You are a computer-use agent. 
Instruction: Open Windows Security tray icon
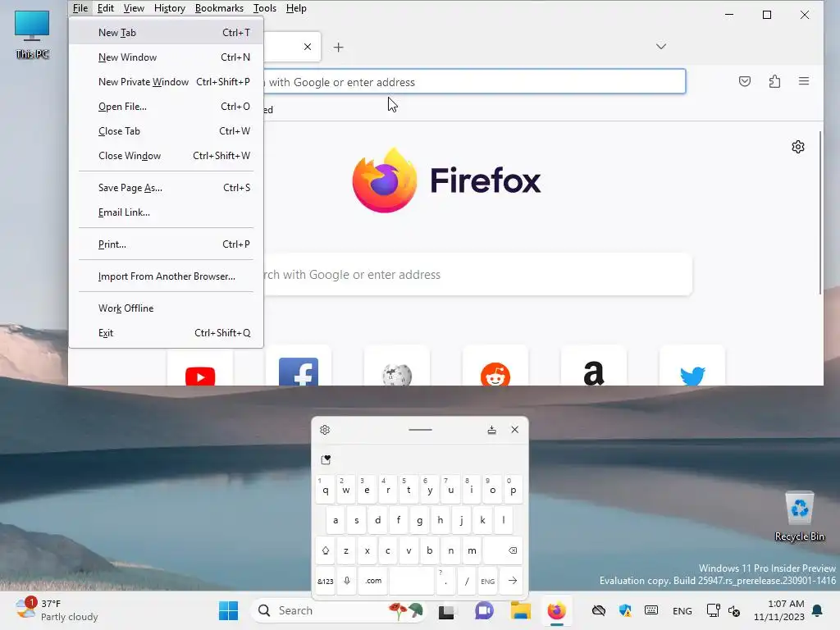click(624, 610)
